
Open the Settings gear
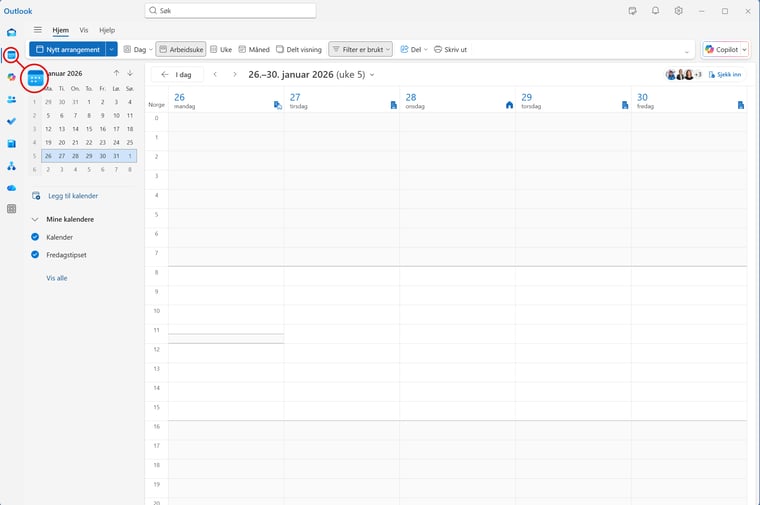(679, 11)
